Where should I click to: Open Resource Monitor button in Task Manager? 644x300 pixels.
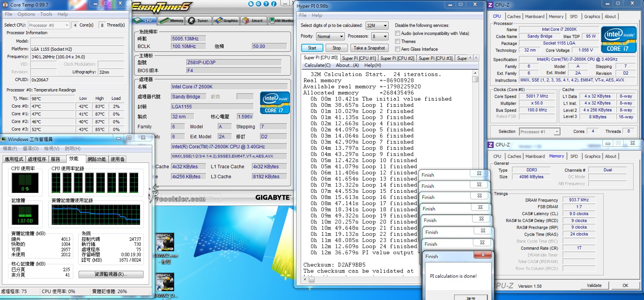tap(111, 274)
